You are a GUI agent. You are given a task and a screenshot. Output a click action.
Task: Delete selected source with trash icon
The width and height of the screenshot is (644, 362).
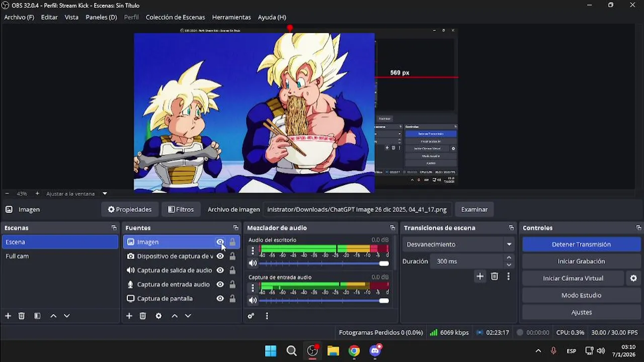(x=143, y=316)
